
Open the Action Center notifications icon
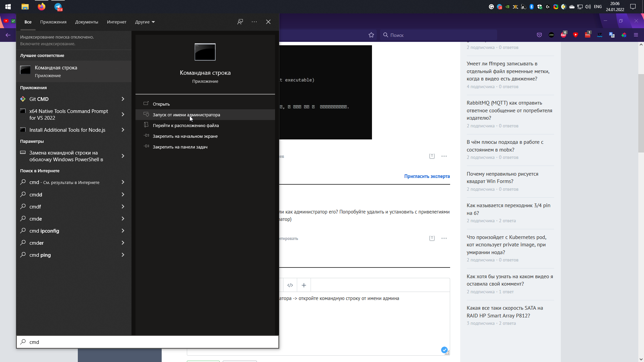pos(633,6)
